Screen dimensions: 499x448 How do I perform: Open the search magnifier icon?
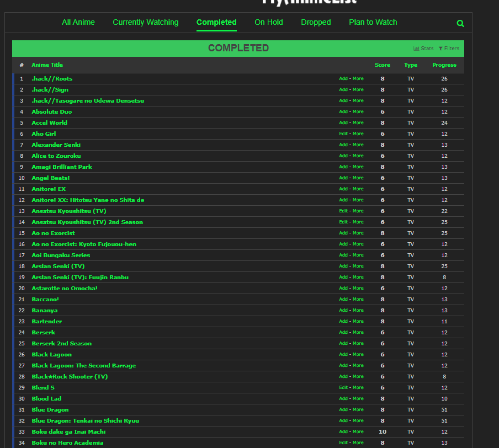pos(460,23)
